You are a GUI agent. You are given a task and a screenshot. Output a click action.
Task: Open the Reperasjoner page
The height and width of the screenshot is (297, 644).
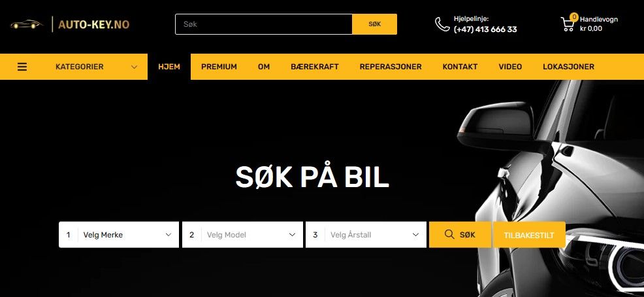(391, 67)
